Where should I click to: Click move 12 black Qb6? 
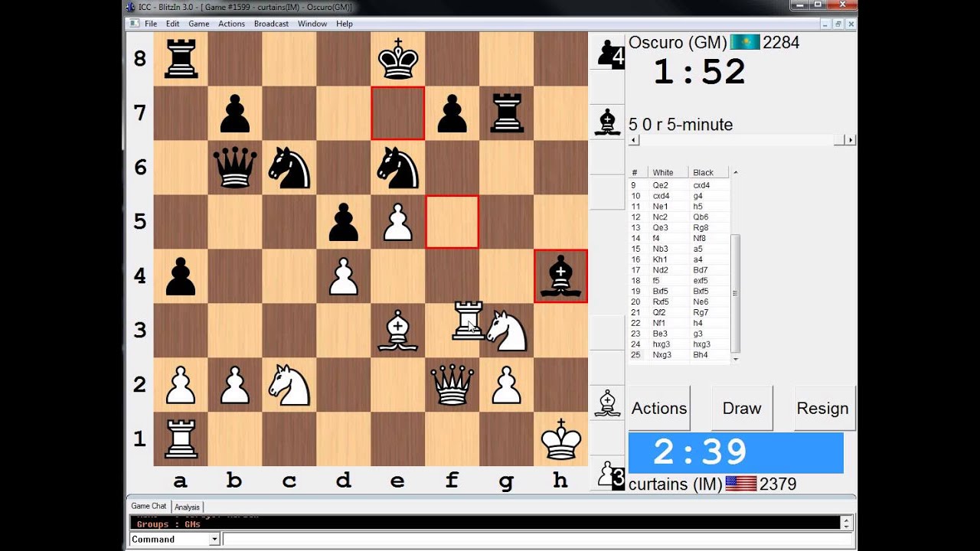pos(701,217)
